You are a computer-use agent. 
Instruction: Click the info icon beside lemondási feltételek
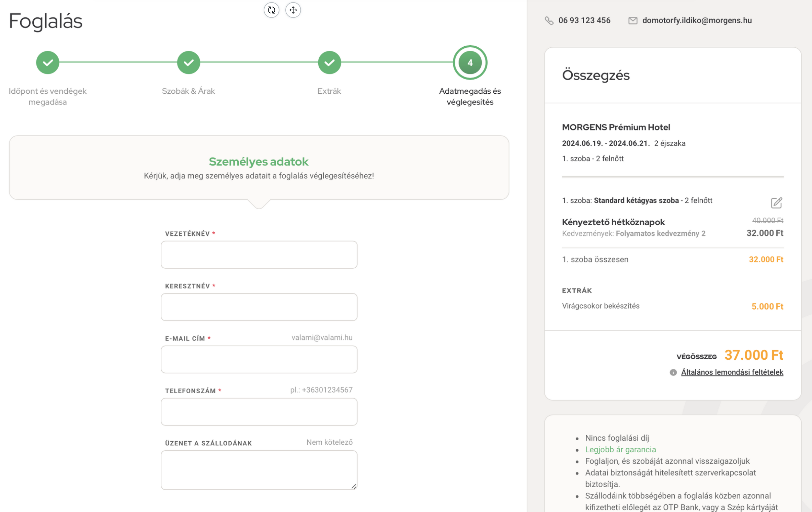(x=673, y=372)
